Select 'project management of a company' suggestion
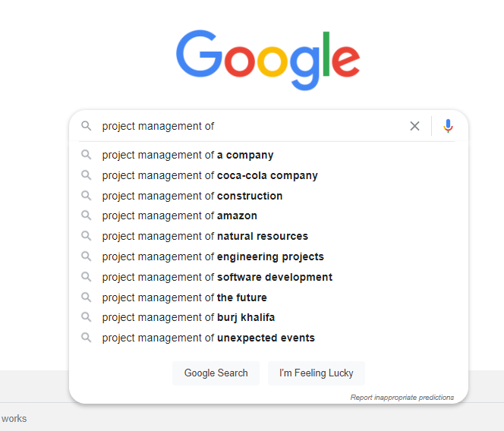The height and width of the screenshot is (431, 504). (x=188, y=155)
